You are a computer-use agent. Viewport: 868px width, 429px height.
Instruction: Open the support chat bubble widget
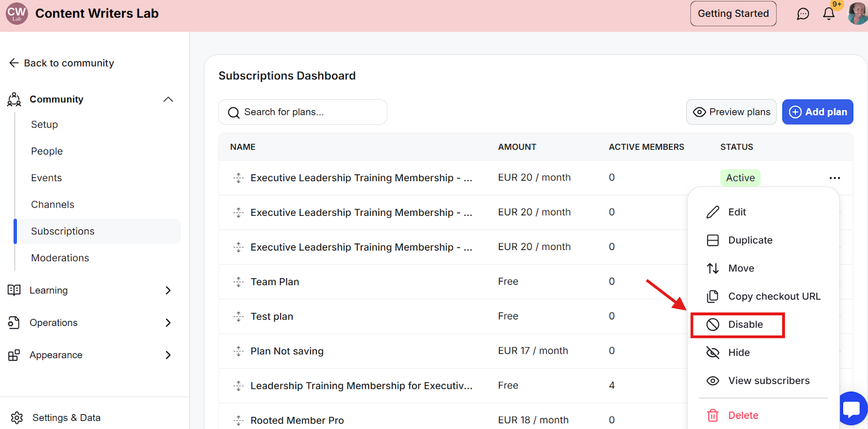[853, 408]
